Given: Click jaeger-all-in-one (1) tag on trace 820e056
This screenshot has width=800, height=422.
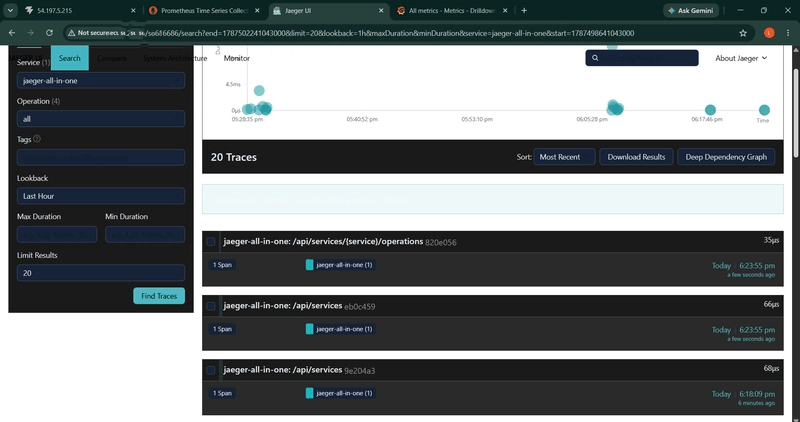Looking at the screenshot, I should tap(340, 265).
